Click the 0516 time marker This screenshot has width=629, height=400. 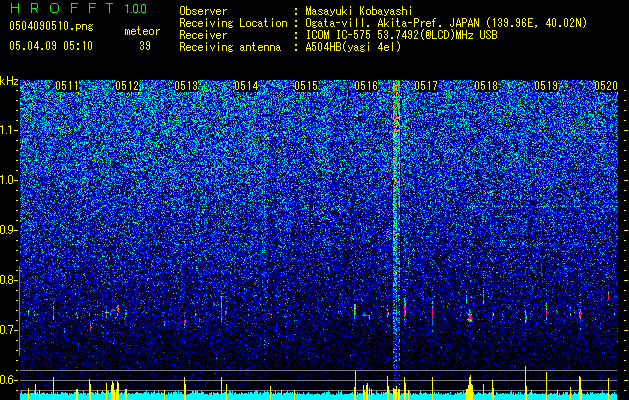(x=366, y=86)
